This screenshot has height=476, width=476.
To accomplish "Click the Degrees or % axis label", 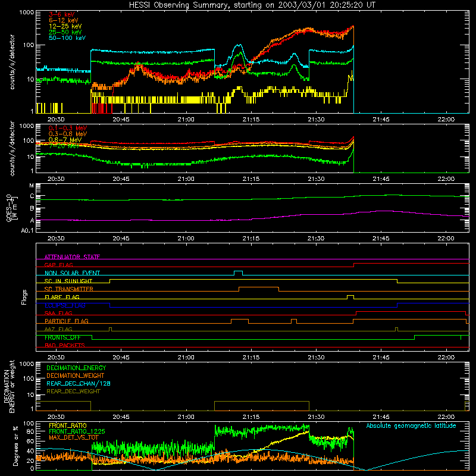I will point(15,446).
